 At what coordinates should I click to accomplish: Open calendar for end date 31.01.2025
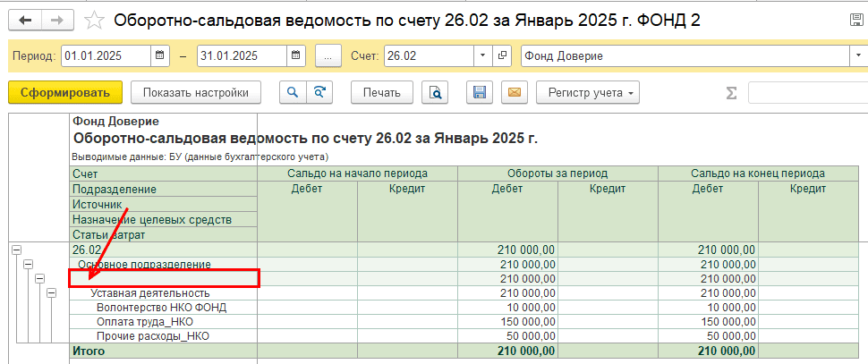296,55
